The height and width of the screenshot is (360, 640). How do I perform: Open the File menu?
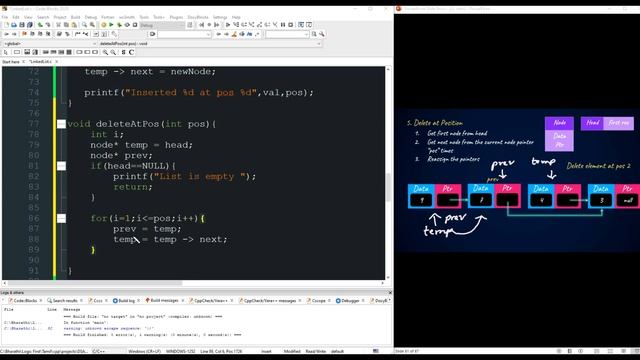click(x=4, y=17)
